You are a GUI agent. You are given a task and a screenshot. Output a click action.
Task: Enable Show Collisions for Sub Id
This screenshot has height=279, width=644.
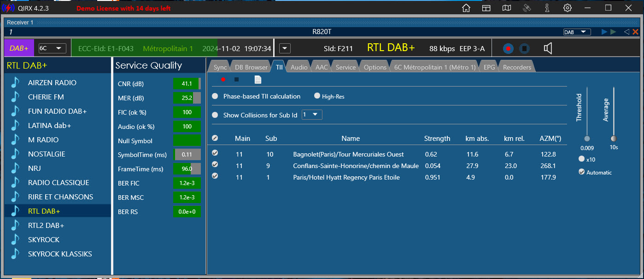click(215, 115)
